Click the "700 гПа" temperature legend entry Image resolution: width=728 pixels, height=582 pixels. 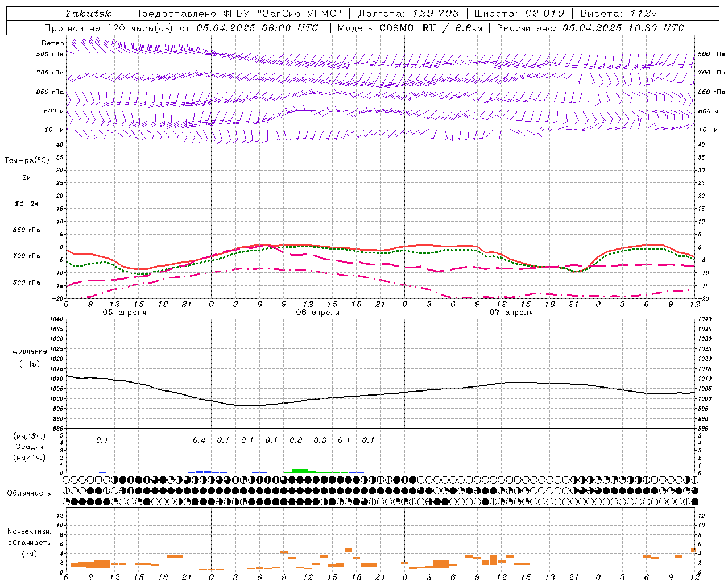tap(27, 256)
